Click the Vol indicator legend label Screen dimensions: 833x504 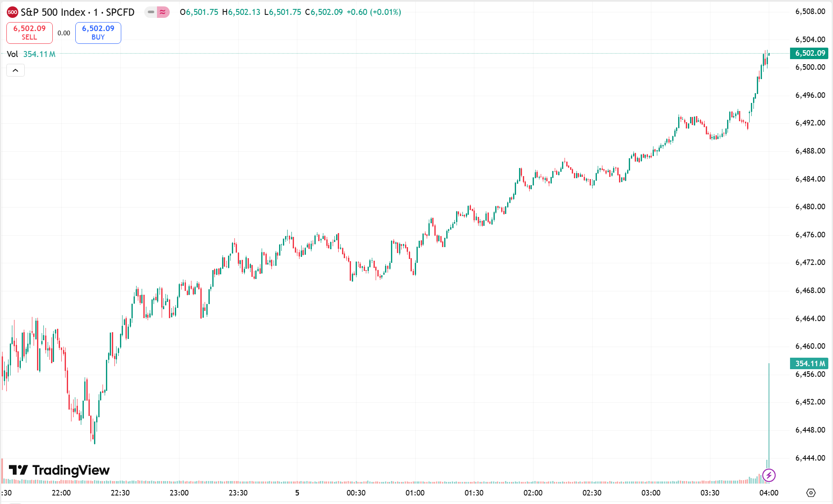click(12, 54)
